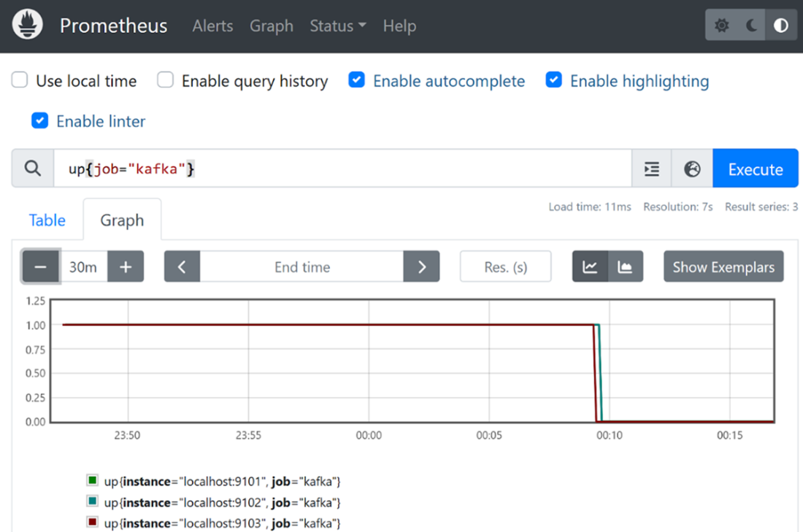803x532 pixels.
Task: Click the Prometheus flame logo
Action: (x=27, y=25)
